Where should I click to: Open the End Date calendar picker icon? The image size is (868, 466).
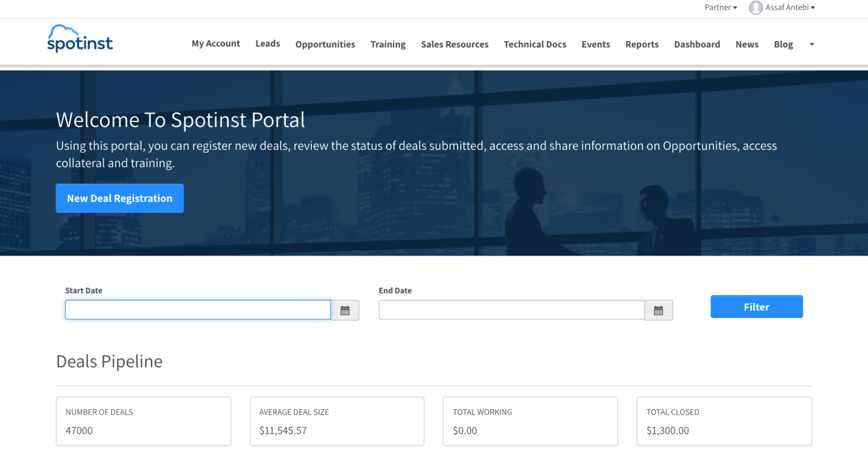tap(659, 310)
